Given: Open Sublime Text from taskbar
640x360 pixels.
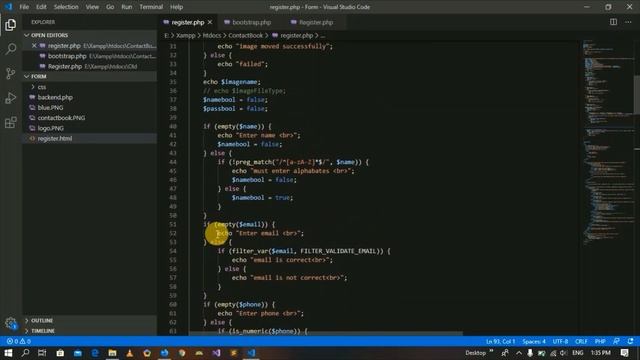Looking at the screenshot, I should pyautogui.click(x=233, y=353).
